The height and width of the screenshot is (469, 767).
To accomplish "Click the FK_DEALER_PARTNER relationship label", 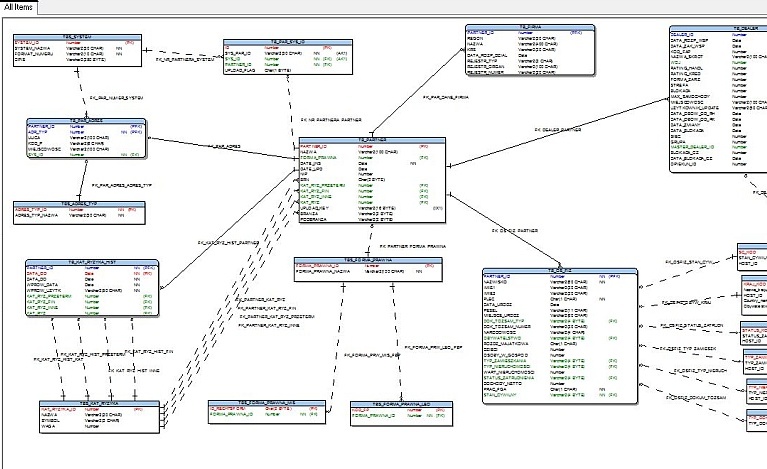I will click(558, 130).
